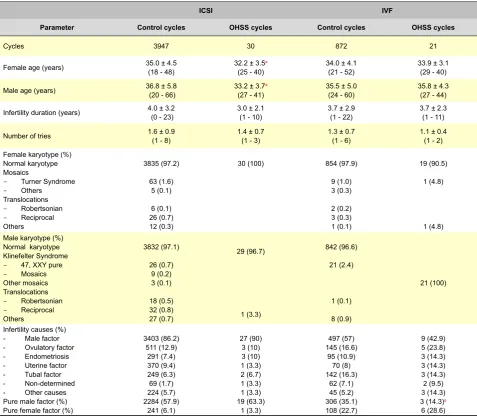Click the 33.9 ± 3.1 value
Screen dimensions: 477x417
click(x=433, y=63)
